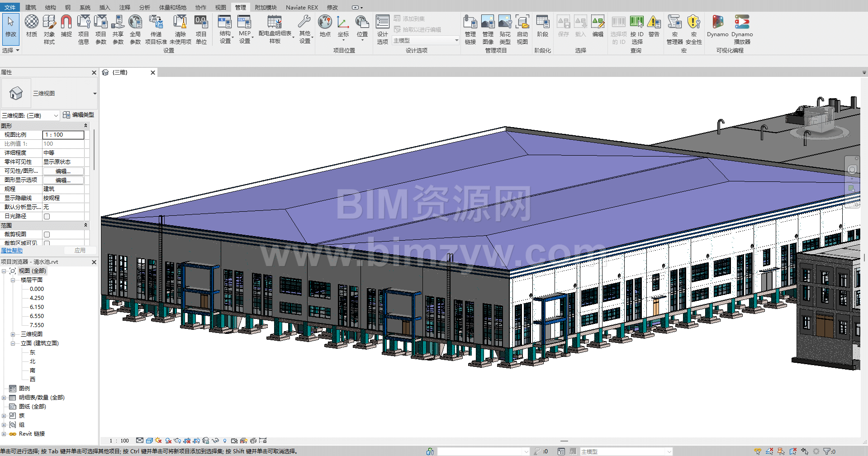Switch to the 注释 ribbon tab
Screen dimensions: 868x456
(x=125, y=7)
